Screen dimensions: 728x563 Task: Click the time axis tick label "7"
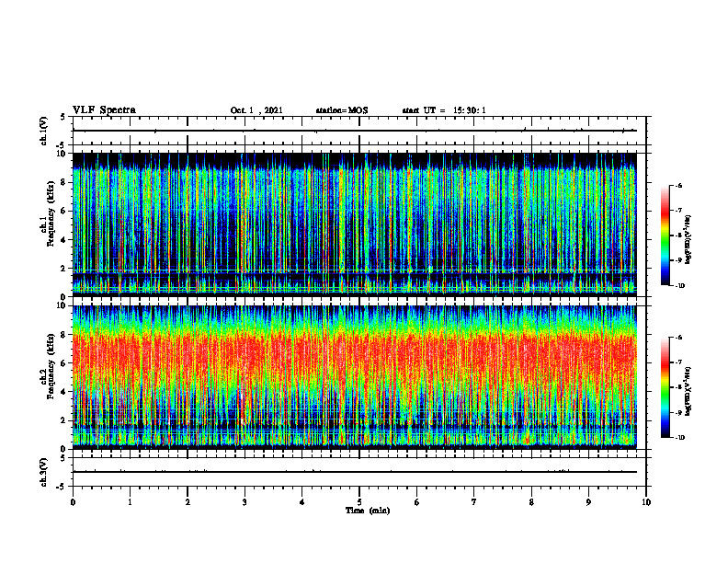[474, 502]
